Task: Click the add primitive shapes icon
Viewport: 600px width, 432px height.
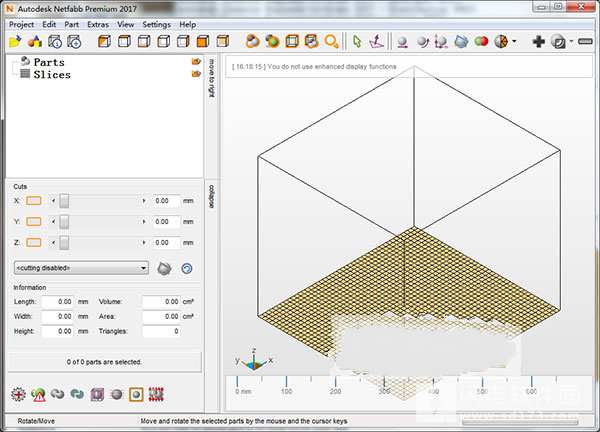Action: coord(35,41)
